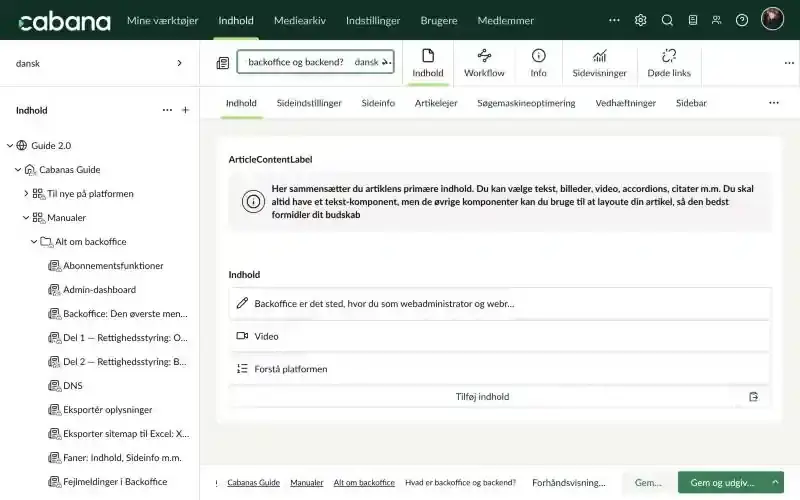Open the Workflow app
800x500 pixels.
484,63
